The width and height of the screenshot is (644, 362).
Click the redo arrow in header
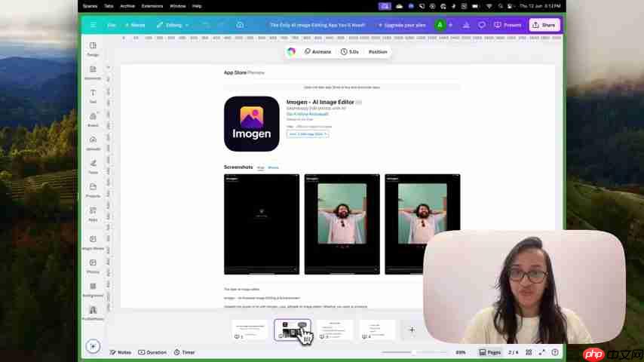(x=220, y=25)
